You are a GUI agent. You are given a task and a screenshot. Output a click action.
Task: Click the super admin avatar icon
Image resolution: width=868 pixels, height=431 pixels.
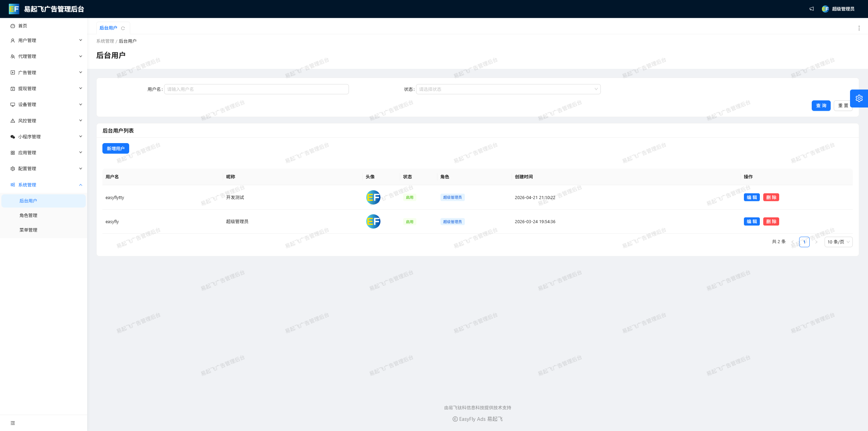[825, 9]
